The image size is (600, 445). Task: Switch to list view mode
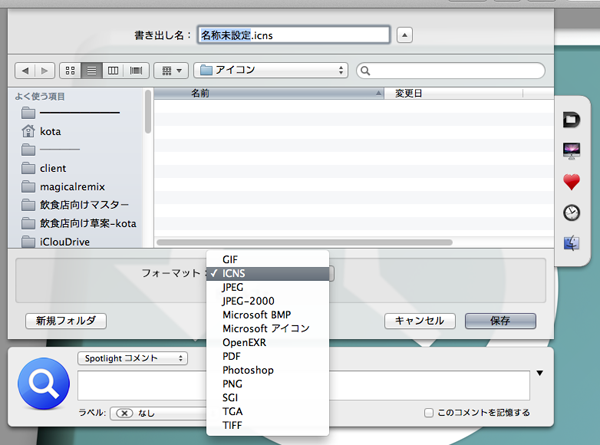[x=91, y=70]
